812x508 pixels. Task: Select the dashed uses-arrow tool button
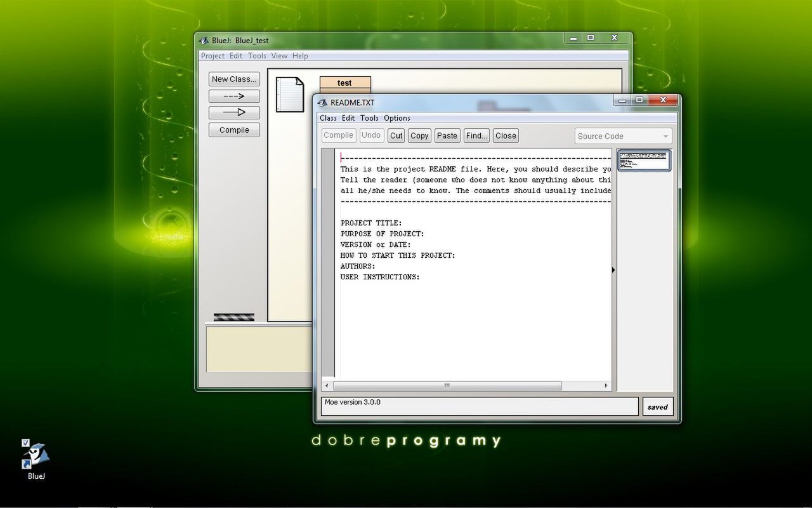point(234,96)
